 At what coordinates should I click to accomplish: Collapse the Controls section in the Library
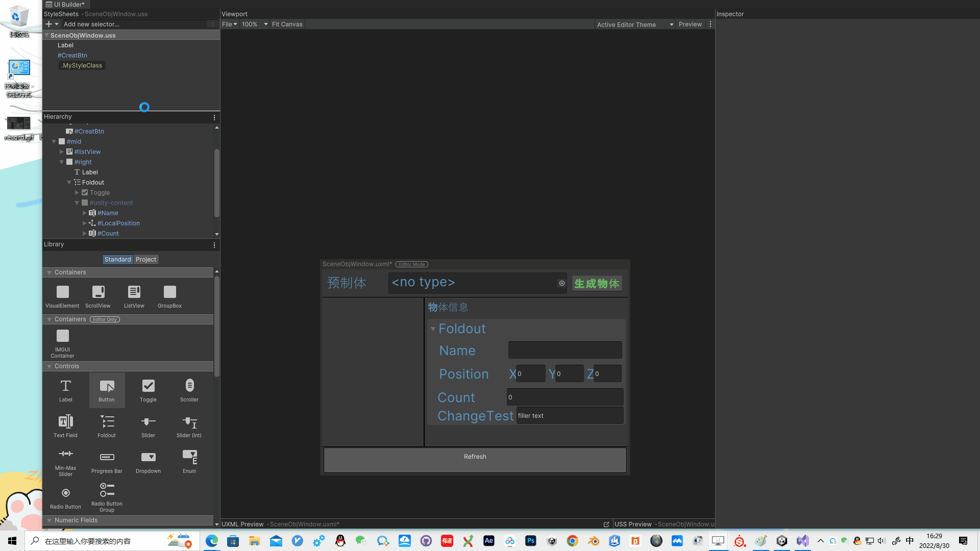[49, 366]
